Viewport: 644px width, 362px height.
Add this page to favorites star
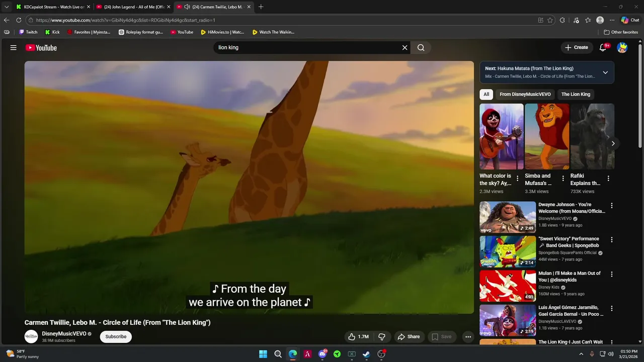click(550, 20)
